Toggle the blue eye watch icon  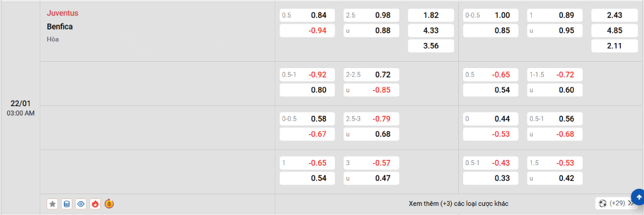pyautogui.click(x=81, y=204)
